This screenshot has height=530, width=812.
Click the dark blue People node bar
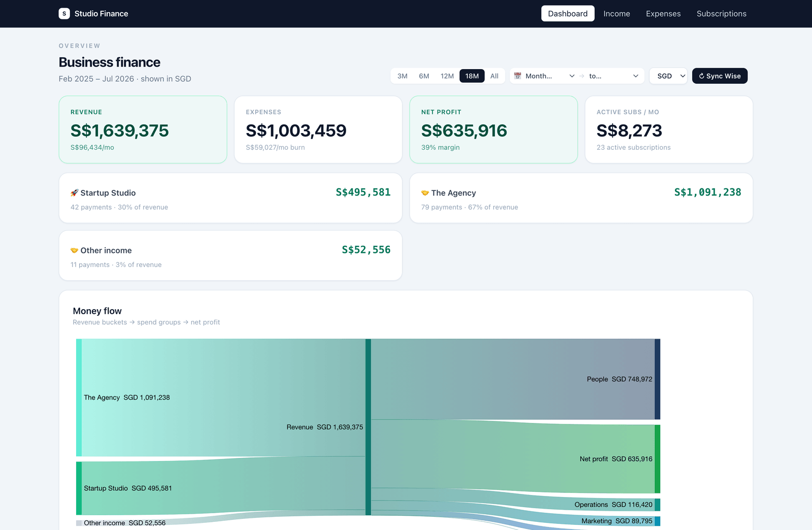[x=657, y=379]
